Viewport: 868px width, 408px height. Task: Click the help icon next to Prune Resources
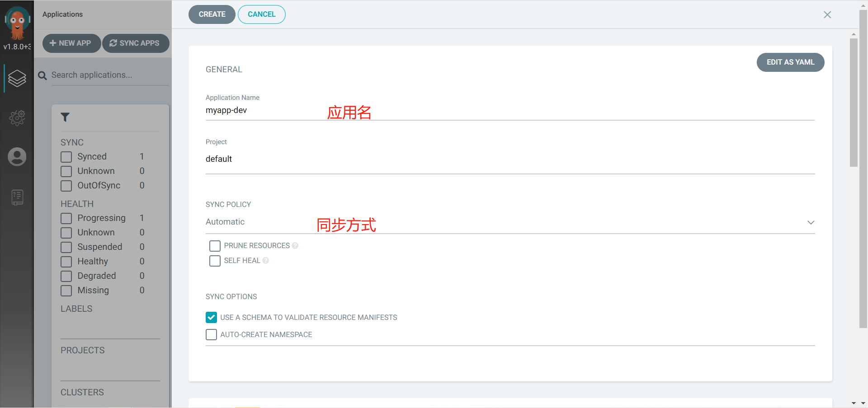[295, 246]
